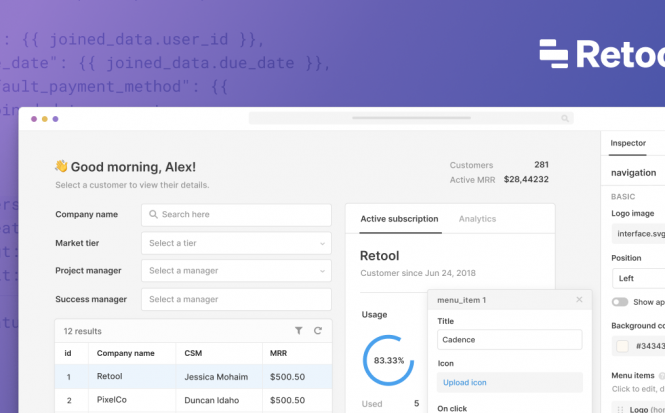This screenshot has width=665, height=413.
Task: Open the Project manager dropdown
Action: [x=236, y=271]
